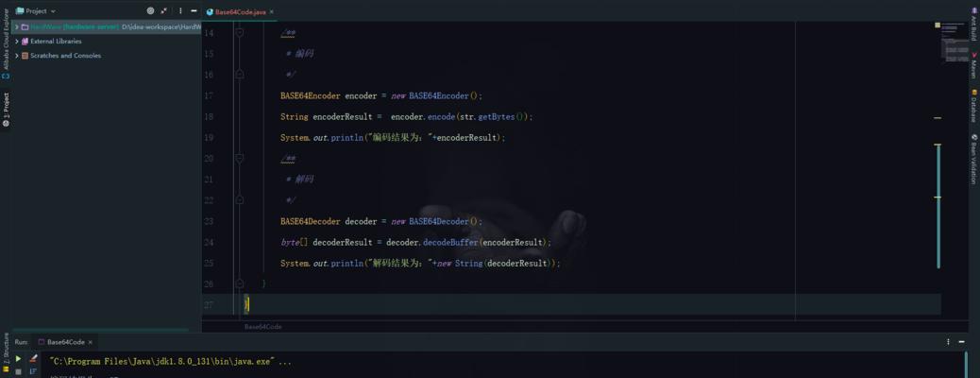Click the Base64Code breadcrumb below editor
The width and height of the screenshot is (980, 378).
pyautogui.click(x=262, y=326)
